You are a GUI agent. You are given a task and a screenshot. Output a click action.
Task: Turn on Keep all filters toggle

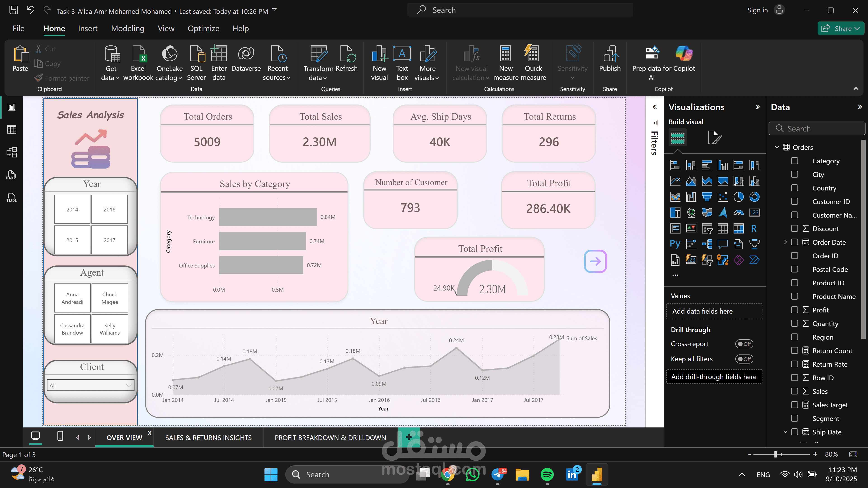pos(744,359)
